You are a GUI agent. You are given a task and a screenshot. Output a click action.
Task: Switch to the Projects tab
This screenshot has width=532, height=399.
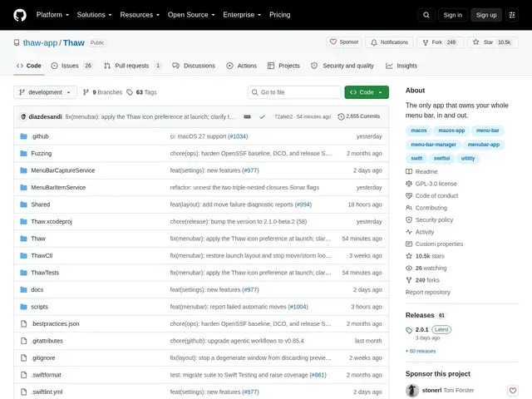tap(283, 66)
